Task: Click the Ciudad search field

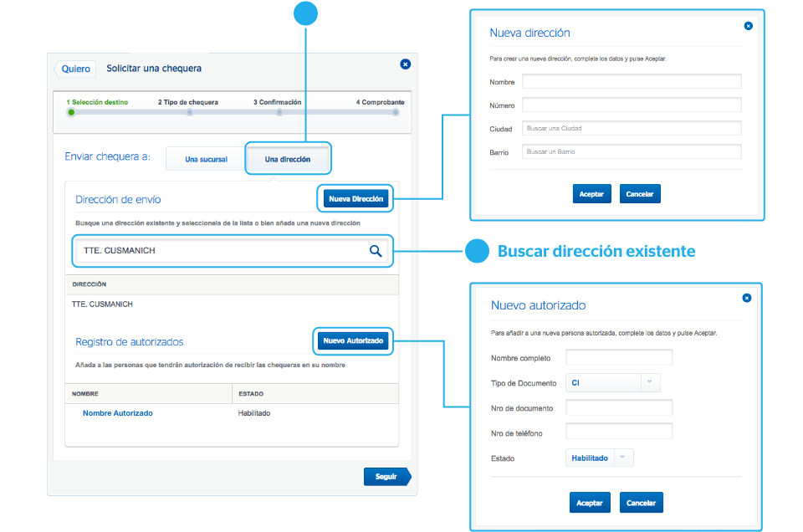Action: 632,128
